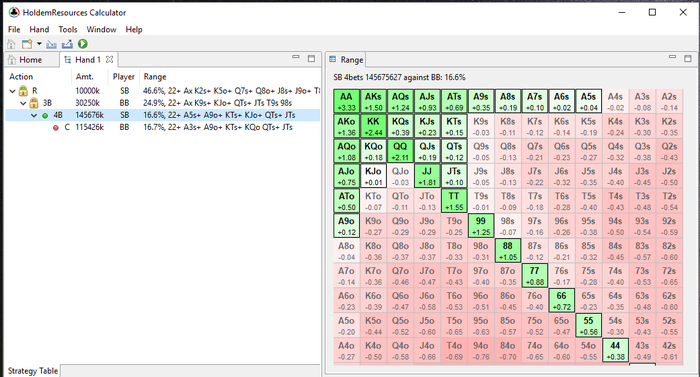Click amount 10000k in R row

pyautogui.click(x=88, y=91)
